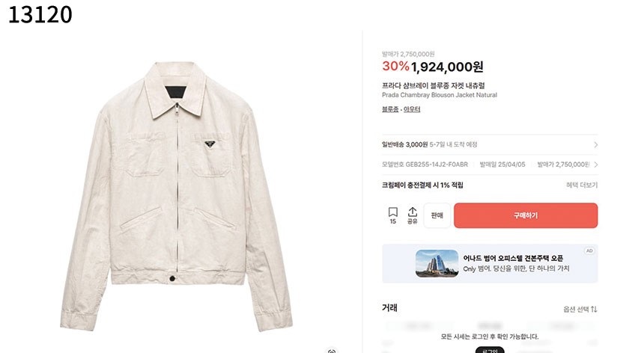The height and width of the screenshot is (353, 644).
Task: Expand the 일반배송 delivery info chevron
Action: pyautogui.click(x=595, y=144)
